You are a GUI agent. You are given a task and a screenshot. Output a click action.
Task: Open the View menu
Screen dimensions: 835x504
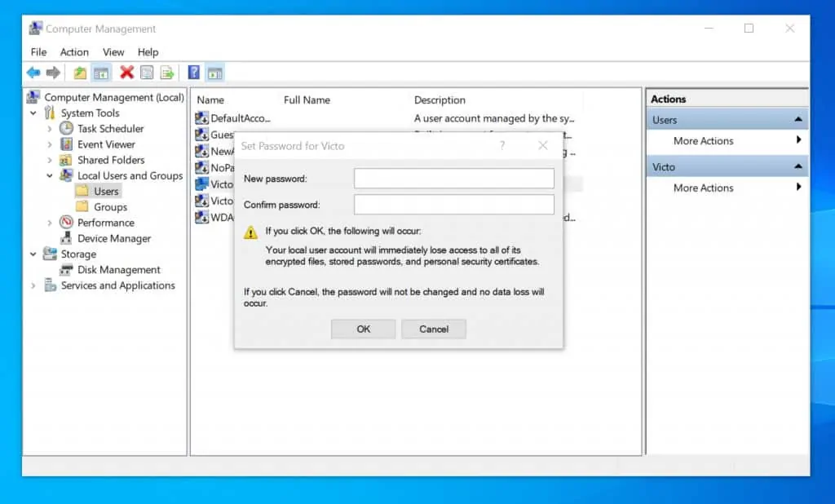coord(113,51)
